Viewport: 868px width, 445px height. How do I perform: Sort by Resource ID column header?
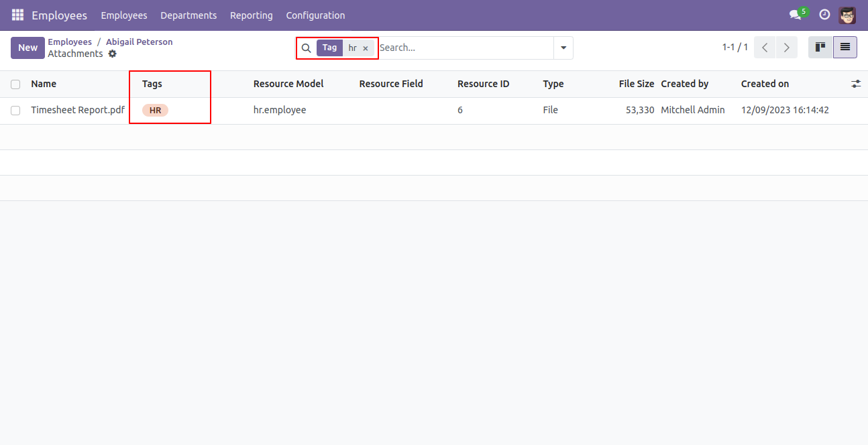click(484, 84)
